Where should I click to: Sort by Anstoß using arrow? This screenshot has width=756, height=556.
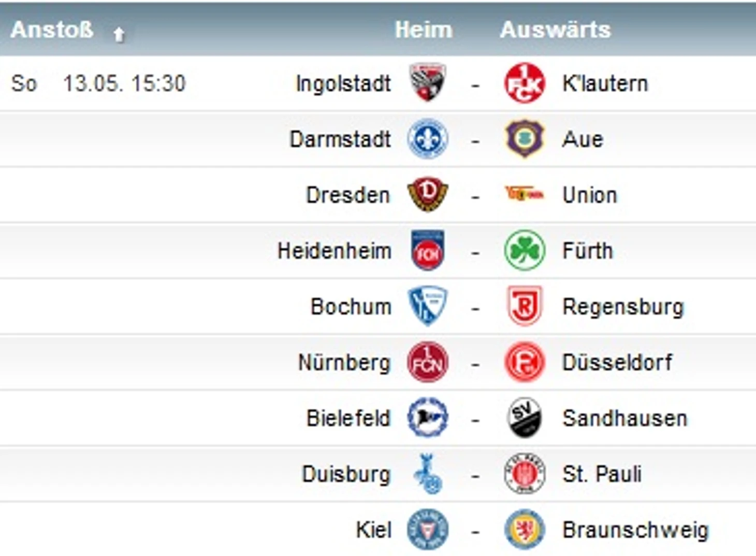coord(119,34)
